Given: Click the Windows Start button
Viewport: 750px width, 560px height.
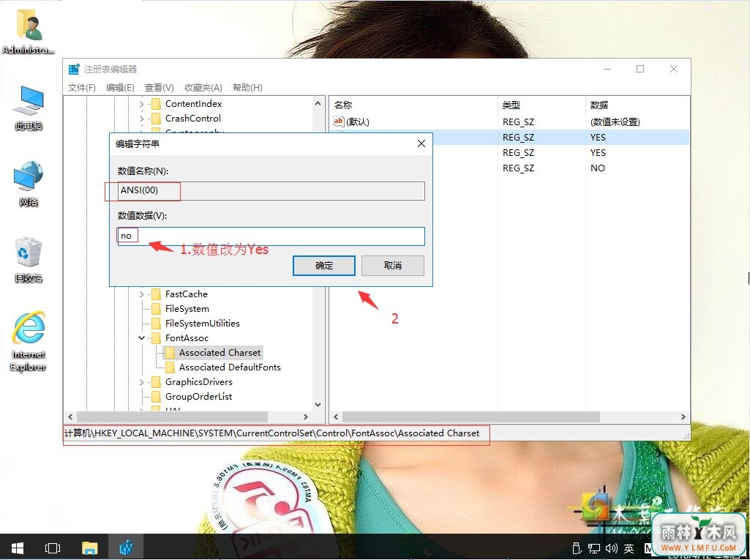Looking at the screenshot, I should tap(18, 548).
